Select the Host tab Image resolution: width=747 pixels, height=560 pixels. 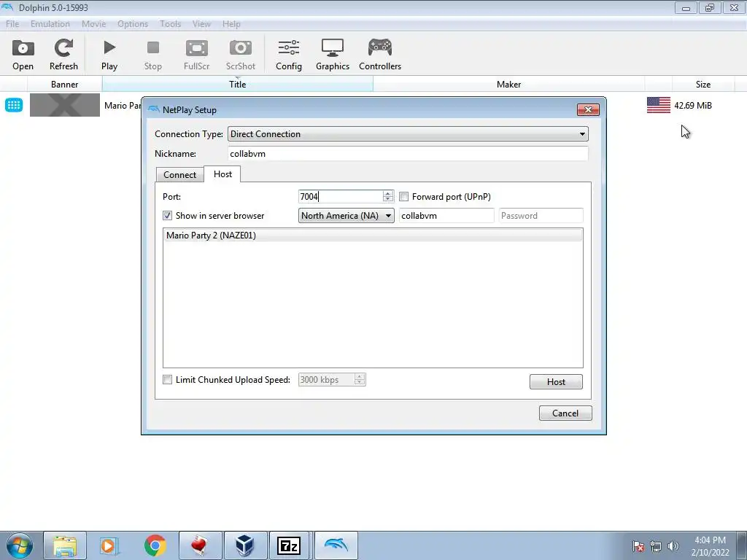[222, 174]
